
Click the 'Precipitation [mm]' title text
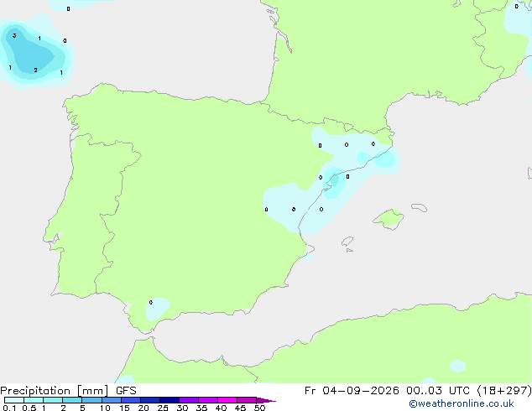coord(55,391)
